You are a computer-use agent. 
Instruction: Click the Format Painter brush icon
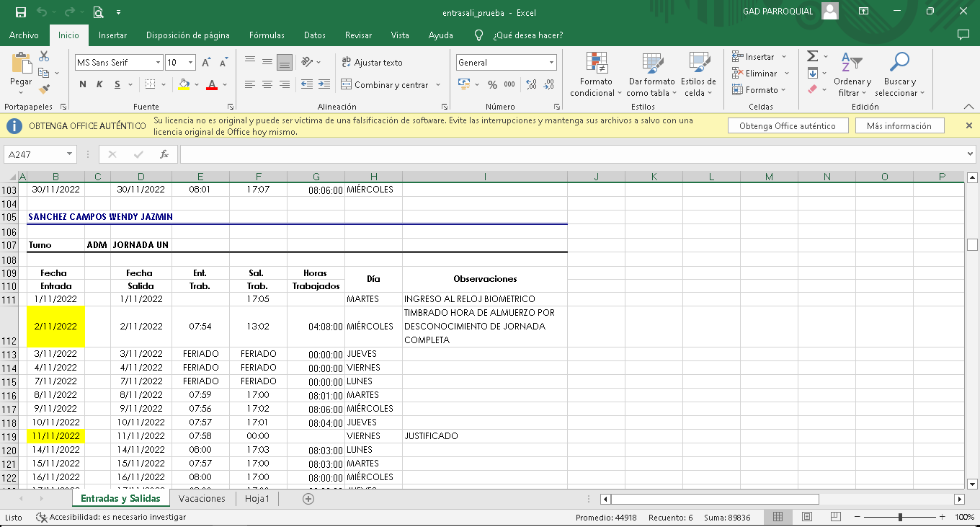(44, 89)
